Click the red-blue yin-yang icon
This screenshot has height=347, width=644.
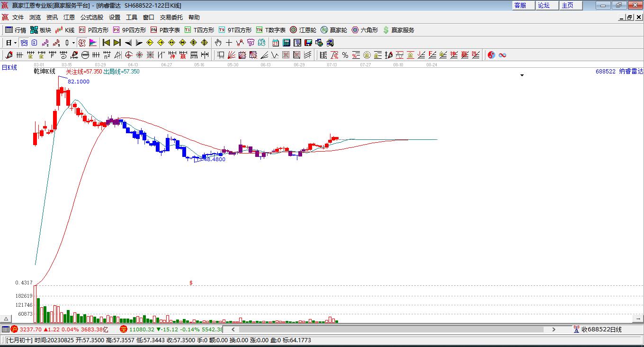tap(491, 55)
